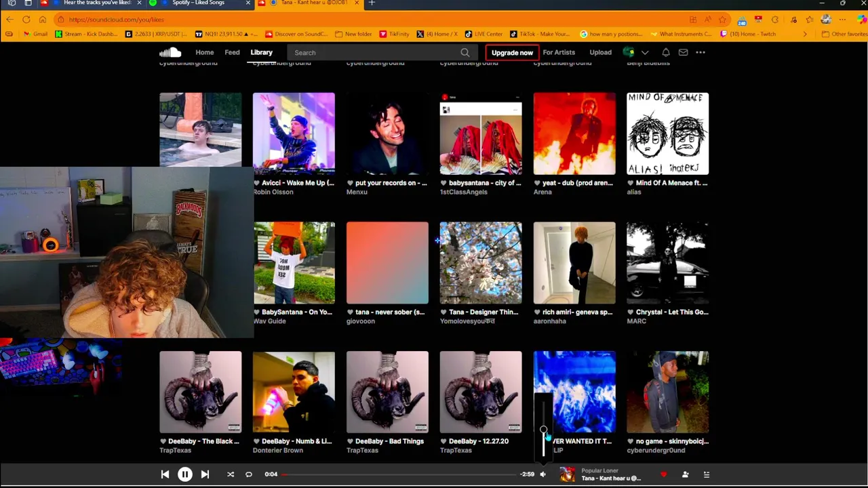Seek on the track progress bar

[x=399, y=474]
